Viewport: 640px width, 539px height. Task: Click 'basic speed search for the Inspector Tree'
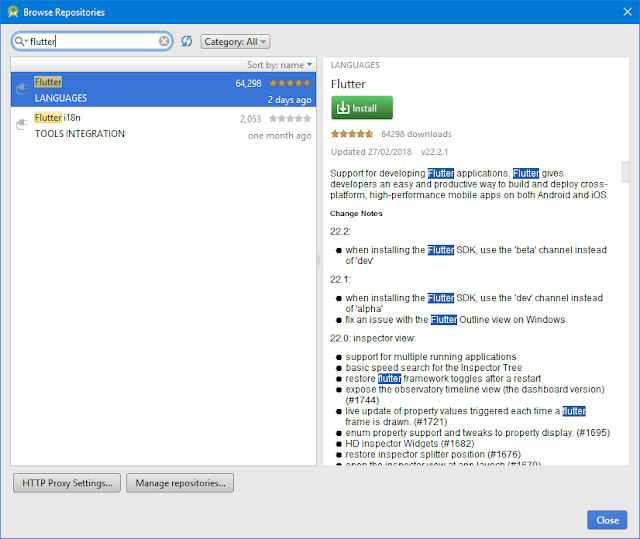click(x=433, y=368)
